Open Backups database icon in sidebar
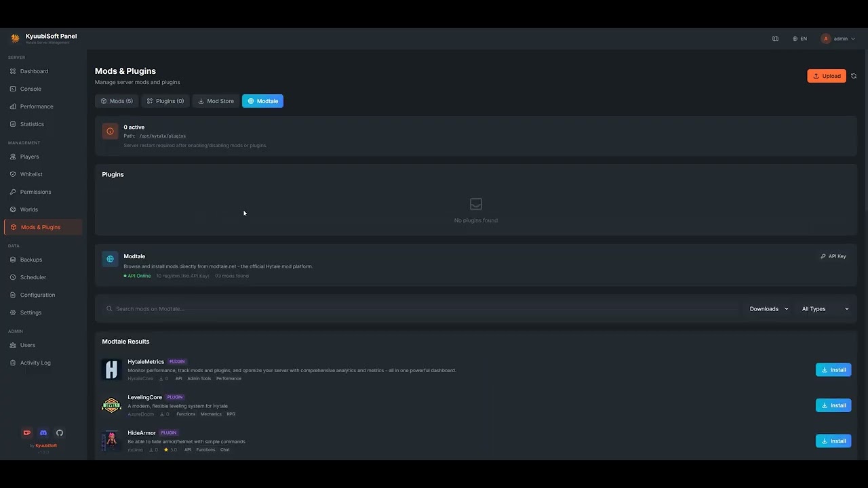This screenshot has height=488, width=868. coord(13,260)
